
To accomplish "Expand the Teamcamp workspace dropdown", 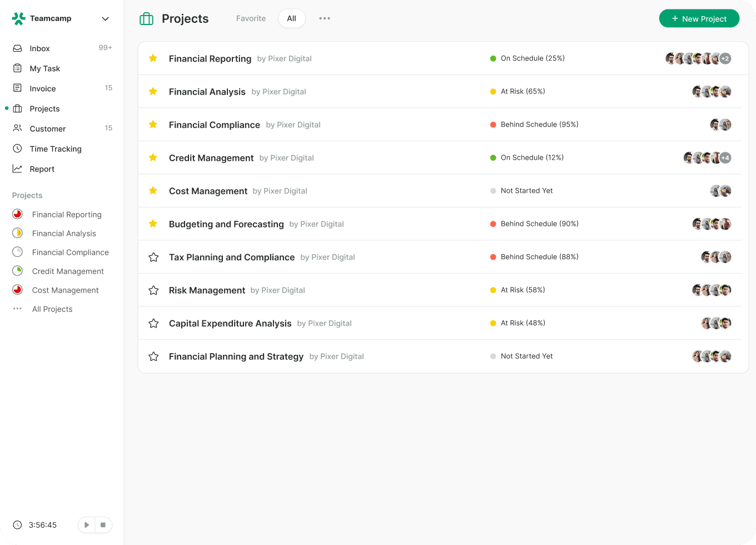I will tap(105, 19).
